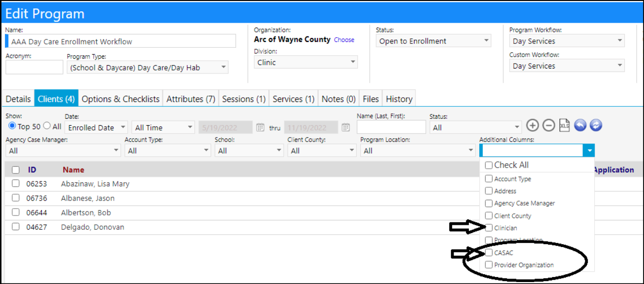The height and width of the screenshot is (284, 644).
Task: Click client ID 06253
Action: tap(37, 184)
